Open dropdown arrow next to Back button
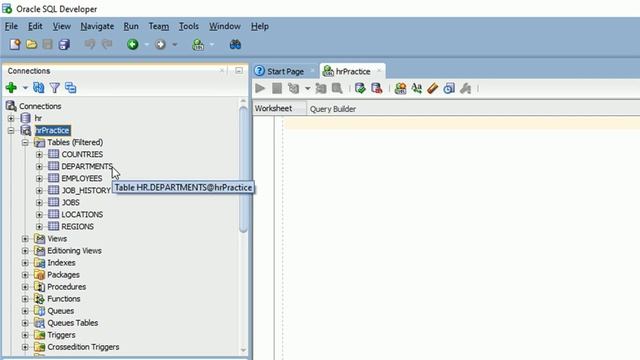Image resolution: width=640 pixels, height=360 pixels. point(147,44)
